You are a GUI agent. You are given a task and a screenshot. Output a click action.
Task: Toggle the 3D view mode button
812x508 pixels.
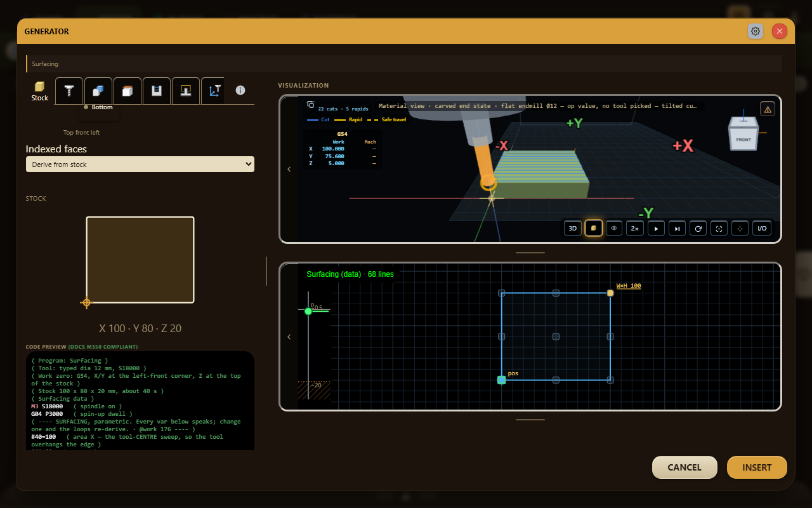tap(573, 228)
